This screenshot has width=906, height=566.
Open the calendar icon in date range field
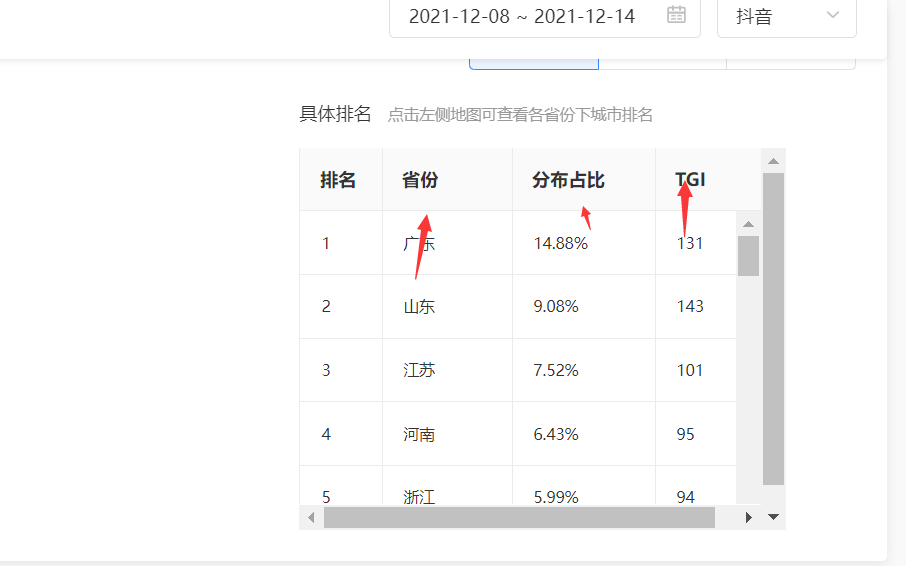coord(676,14)
